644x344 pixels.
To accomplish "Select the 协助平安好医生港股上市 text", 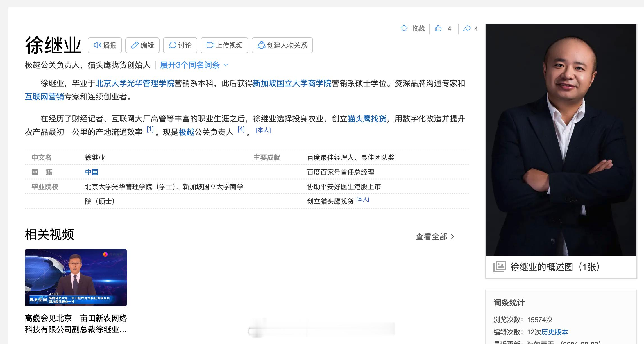I will tap(344, 187).
